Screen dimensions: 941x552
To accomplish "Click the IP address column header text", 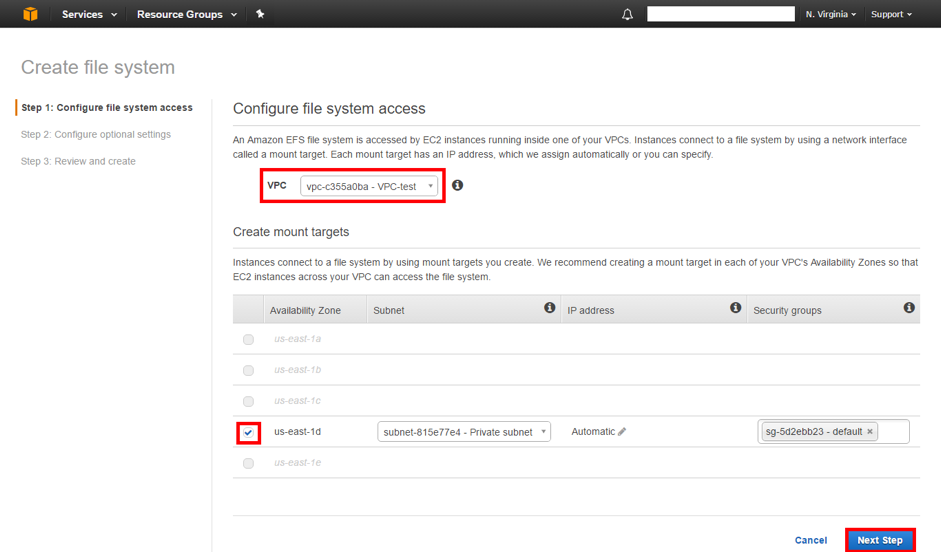I will click(x=591, y=310).
